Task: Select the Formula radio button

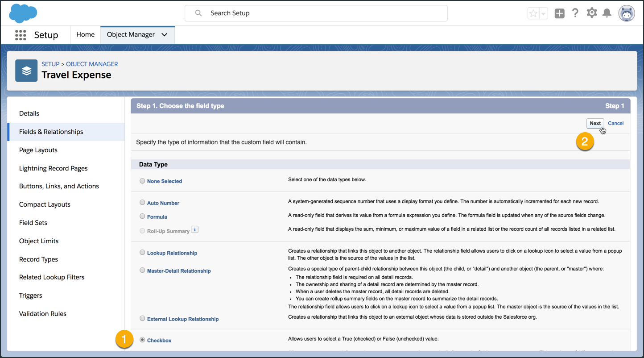Action: [142, 216]
